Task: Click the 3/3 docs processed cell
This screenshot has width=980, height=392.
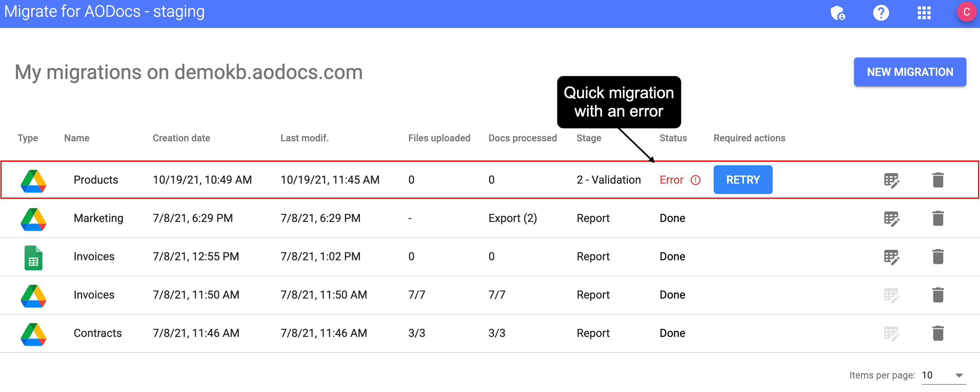Action: (497, 333)
